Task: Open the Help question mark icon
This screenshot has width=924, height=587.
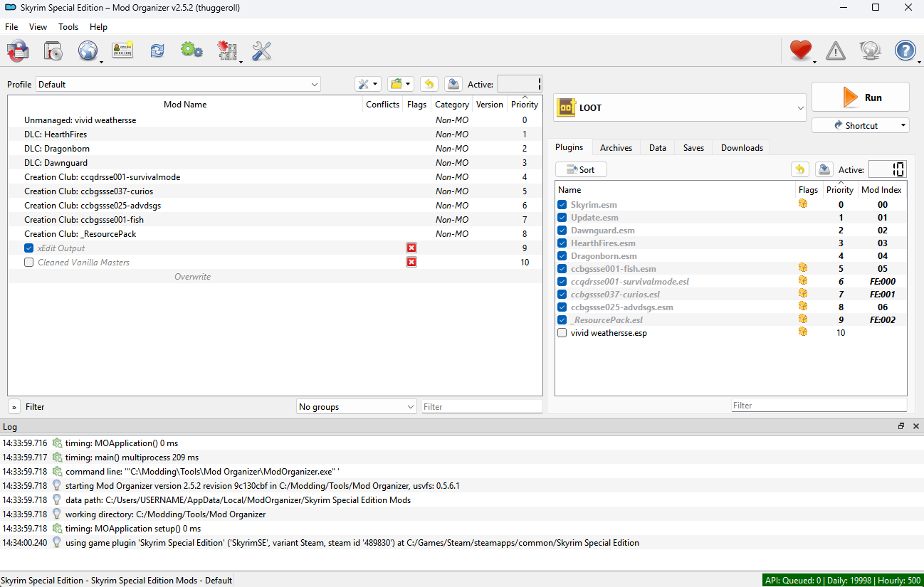Action: tap(905, 51)
